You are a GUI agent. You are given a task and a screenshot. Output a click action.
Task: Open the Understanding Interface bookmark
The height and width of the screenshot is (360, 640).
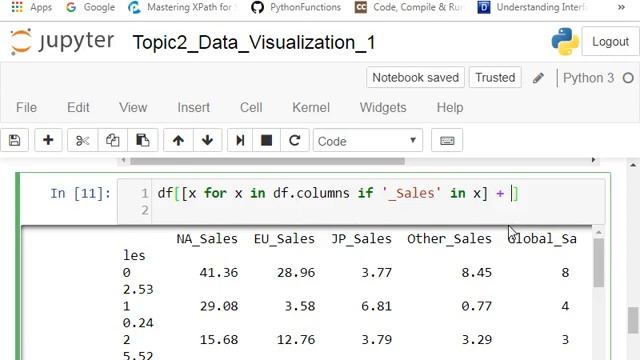click(x=532, y=7)
